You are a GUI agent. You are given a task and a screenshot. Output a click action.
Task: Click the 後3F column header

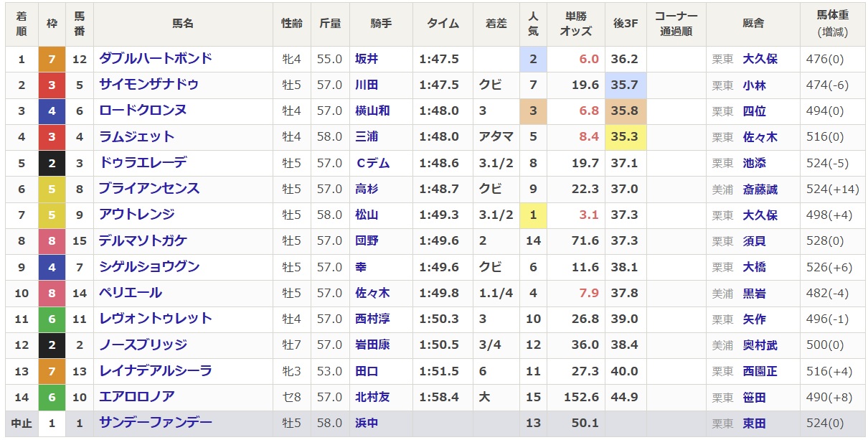(626, 24)
